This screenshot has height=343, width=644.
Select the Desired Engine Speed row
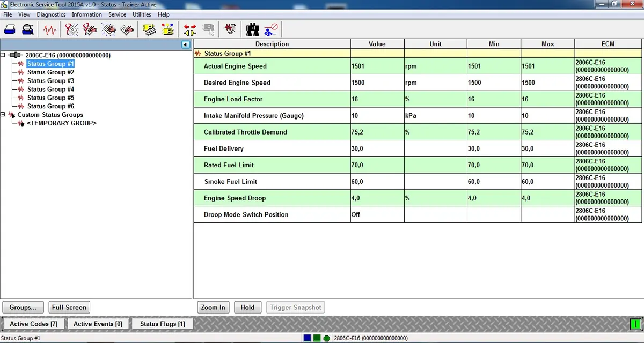click(x=418, y=83)
